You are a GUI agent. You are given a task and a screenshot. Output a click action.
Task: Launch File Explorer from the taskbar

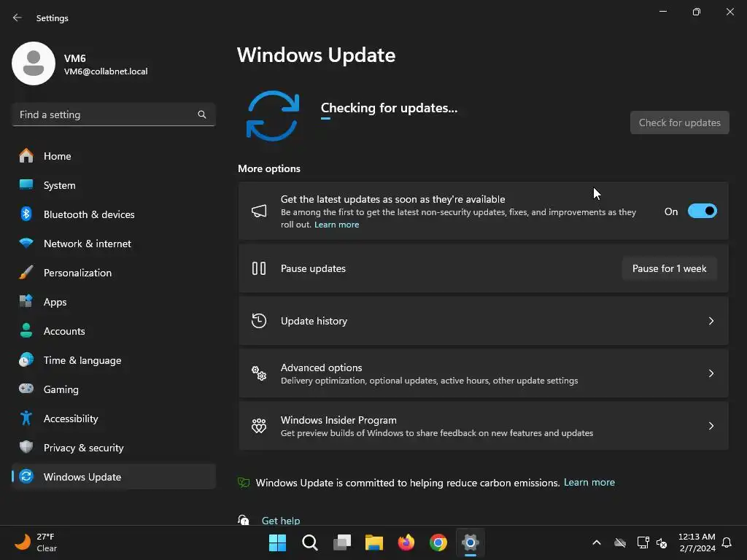point(374,542)
